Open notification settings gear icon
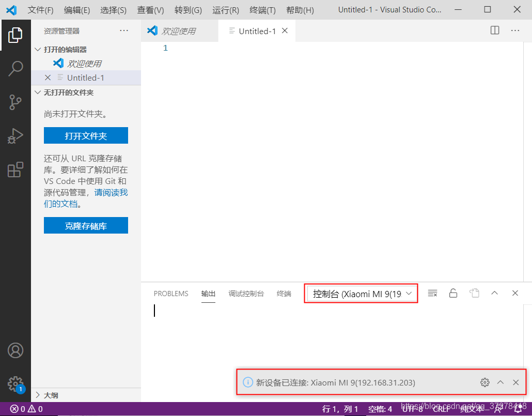Viewport: 532px width, 416px height. pyautogui.click(x=485, y=382)
